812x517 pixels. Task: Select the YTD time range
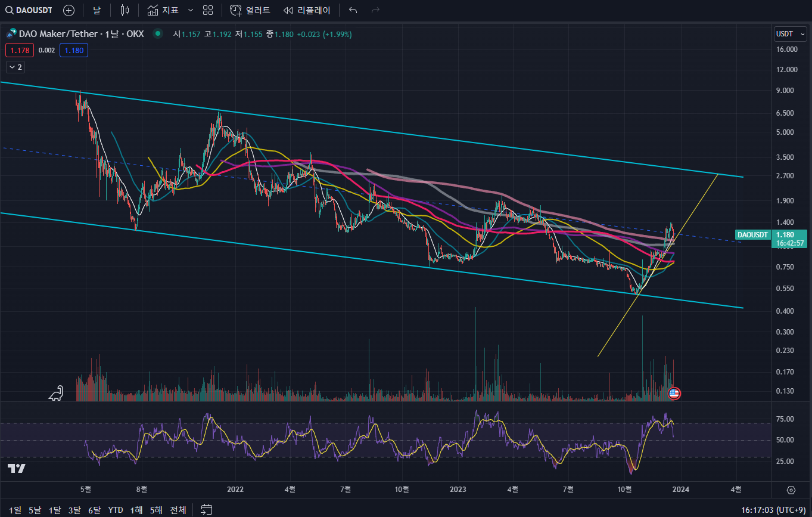coord(116,510)
